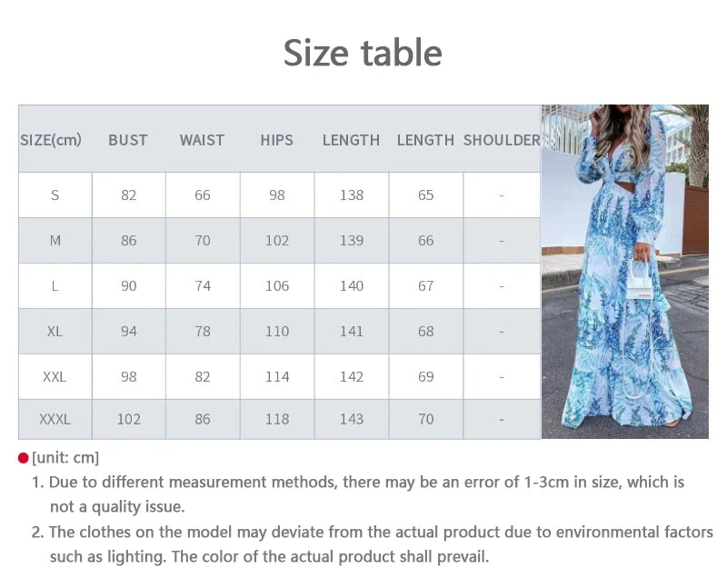Click the [unit: cm] label
This screenshot has height=588, width=727.
[65, 458]
